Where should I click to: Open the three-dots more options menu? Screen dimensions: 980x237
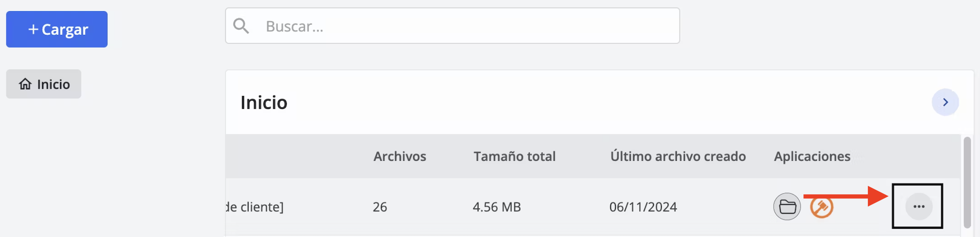click(919, 206)
